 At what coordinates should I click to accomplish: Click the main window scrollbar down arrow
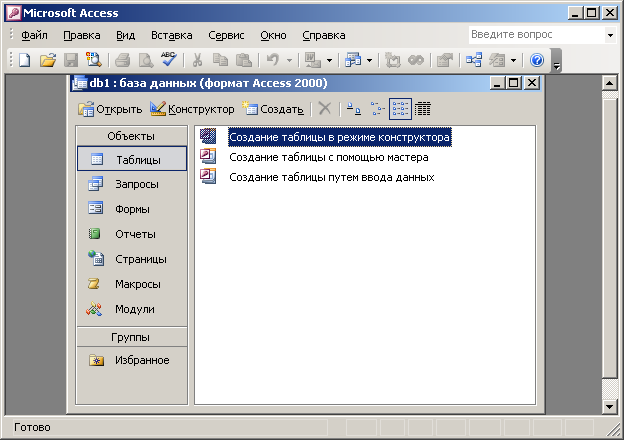[610, 407]
